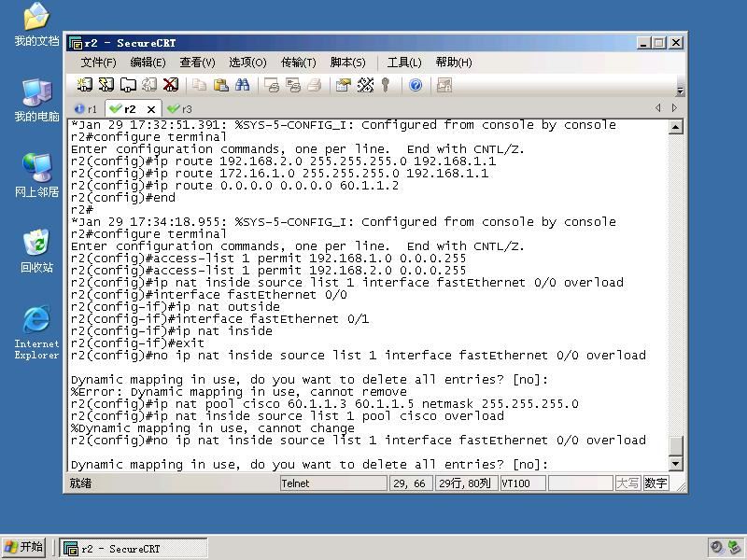747x560 pixels.
Task: Click the window resize grip corner
Action: 682,487
